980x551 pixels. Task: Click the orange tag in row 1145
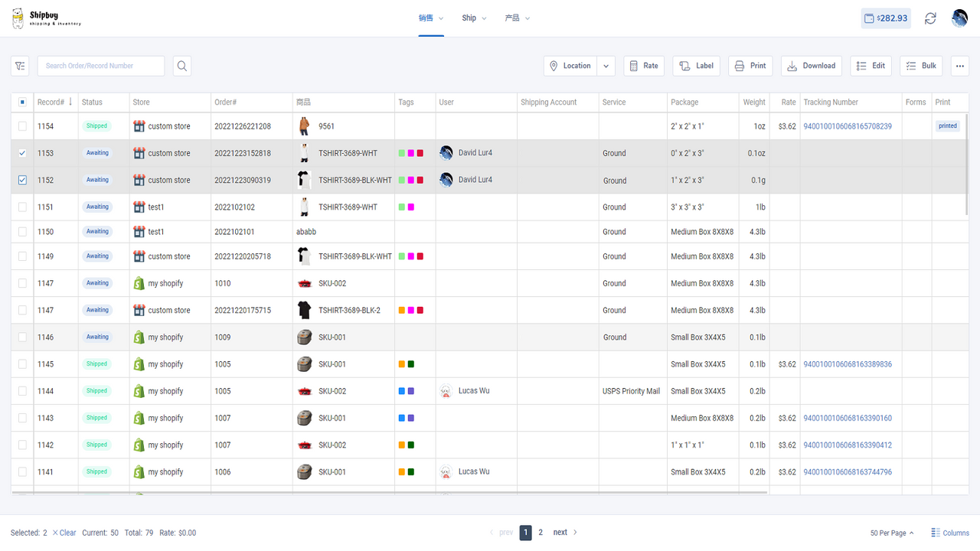[402, 364]
